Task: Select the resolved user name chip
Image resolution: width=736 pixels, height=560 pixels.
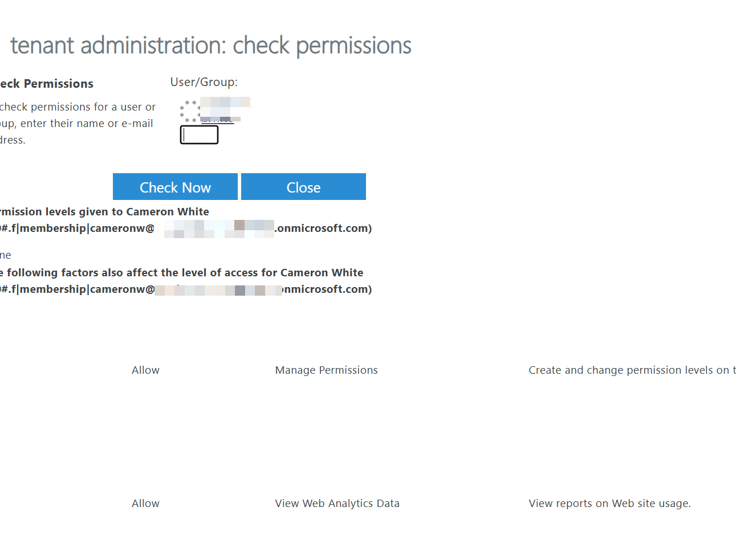Action: 222,108
